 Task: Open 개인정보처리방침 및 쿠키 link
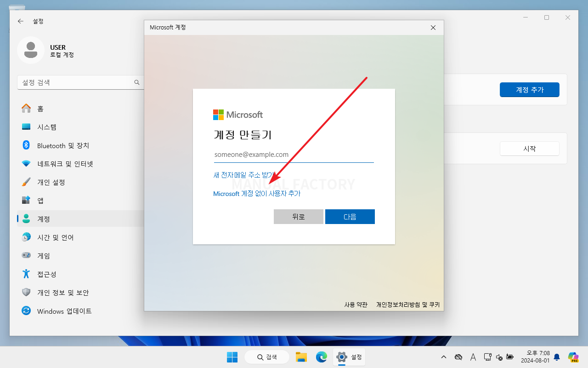pos(408,305)
